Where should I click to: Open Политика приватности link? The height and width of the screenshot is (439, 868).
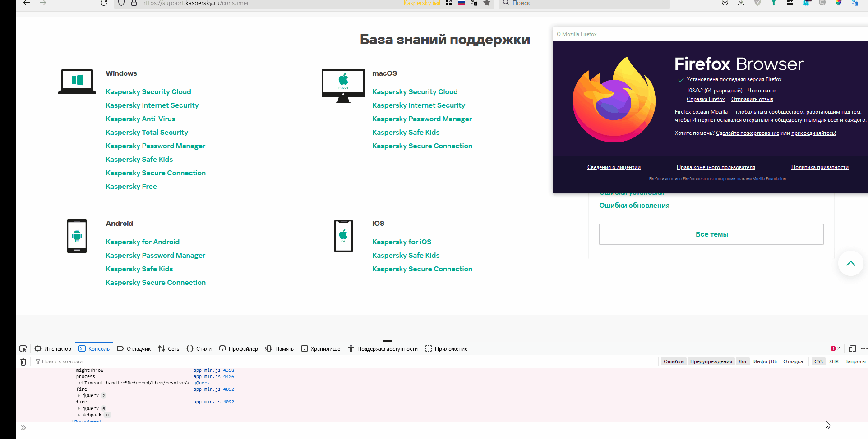820,167
